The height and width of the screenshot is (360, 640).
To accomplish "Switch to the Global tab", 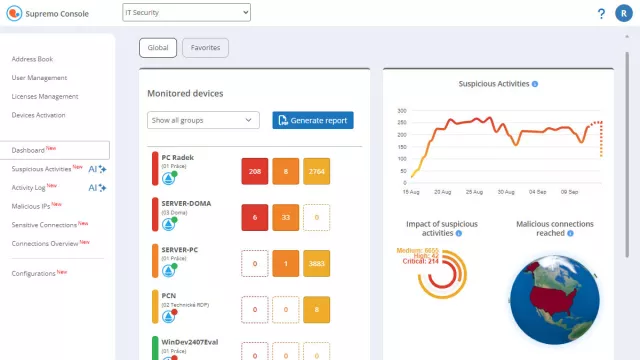I will point(158,48).
